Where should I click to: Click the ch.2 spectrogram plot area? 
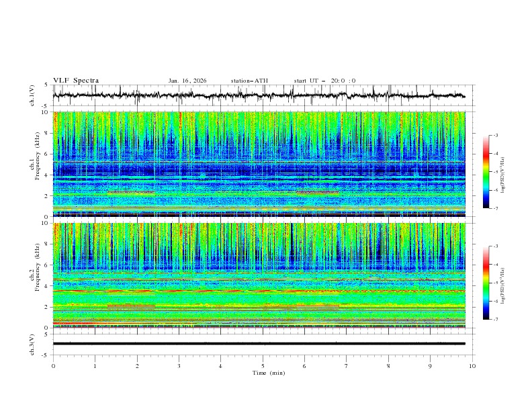[x=259, y=275]
